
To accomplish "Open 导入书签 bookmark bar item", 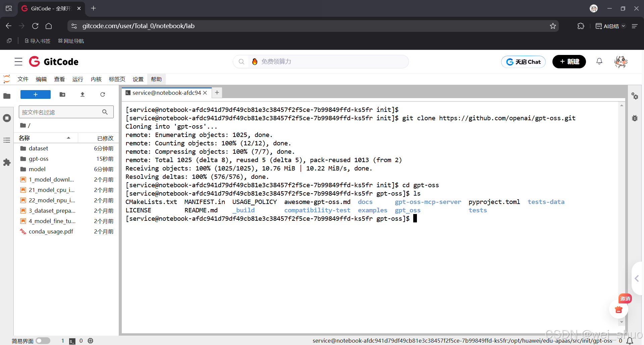I will pyautogui.click(x=38, y=41).
